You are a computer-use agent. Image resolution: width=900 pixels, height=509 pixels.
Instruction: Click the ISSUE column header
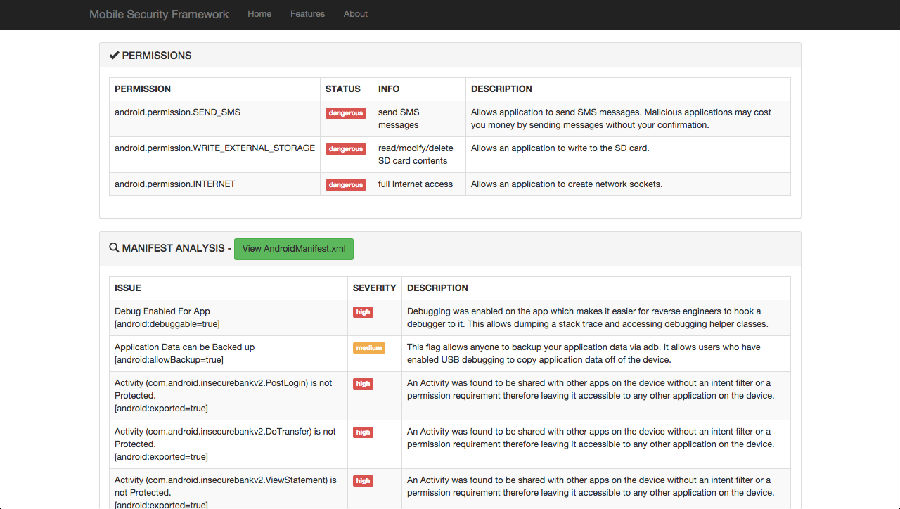pos(127,288)
